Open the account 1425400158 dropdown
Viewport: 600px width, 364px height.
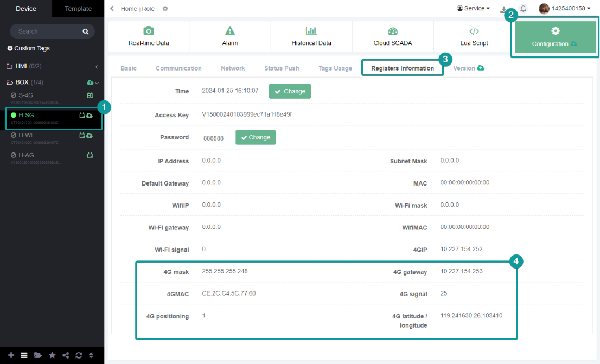564,9
